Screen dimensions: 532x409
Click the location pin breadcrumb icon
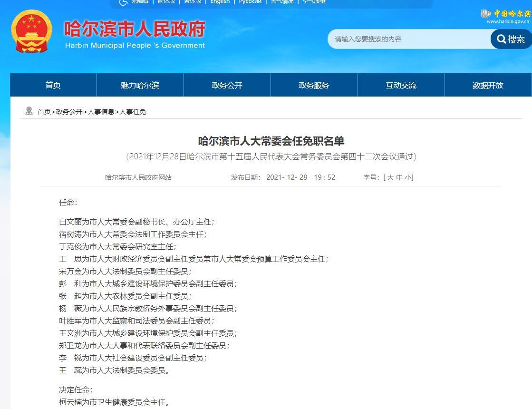pyautogui.click(x=29, y=111)
